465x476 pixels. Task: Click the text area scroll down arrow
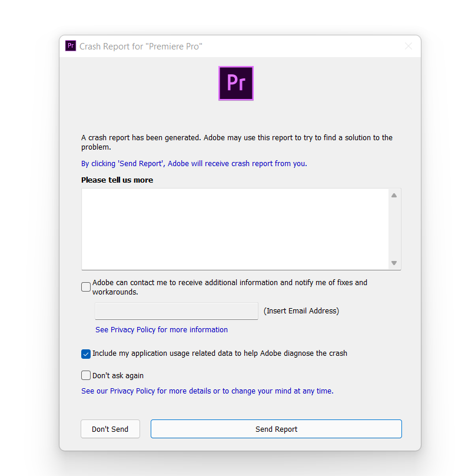point(394,263)
